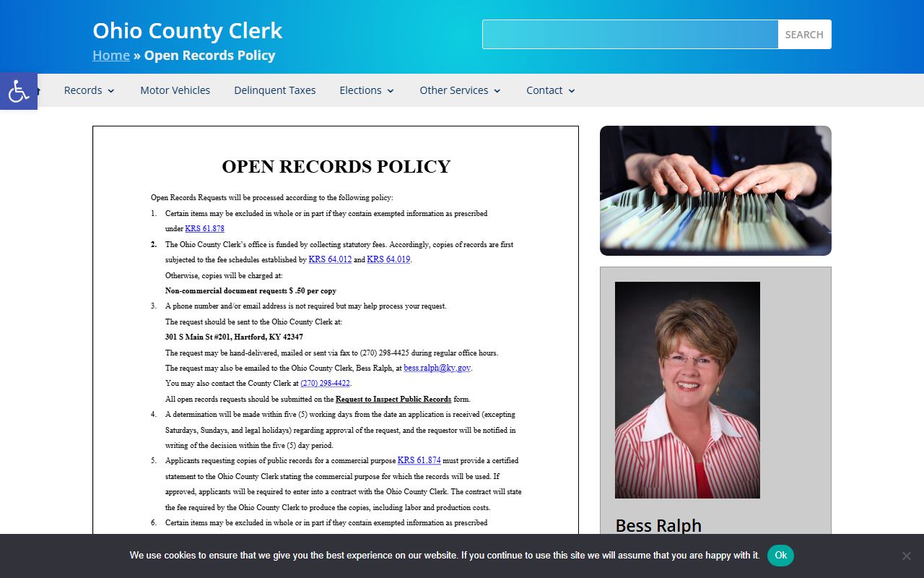Click the SEARCH button
This screenshot has height=578, width=924.
pos(804,35)
